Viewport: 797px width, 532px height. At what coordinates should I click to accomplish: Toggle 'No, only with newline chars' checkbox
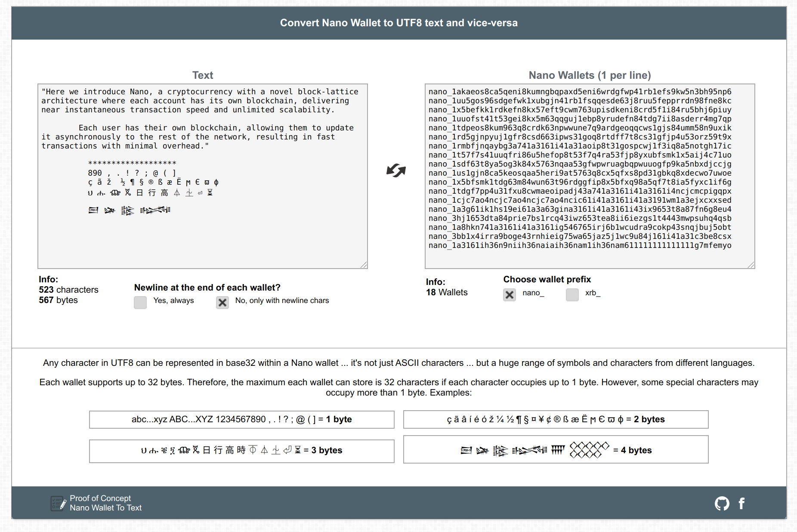coord(222,302)
